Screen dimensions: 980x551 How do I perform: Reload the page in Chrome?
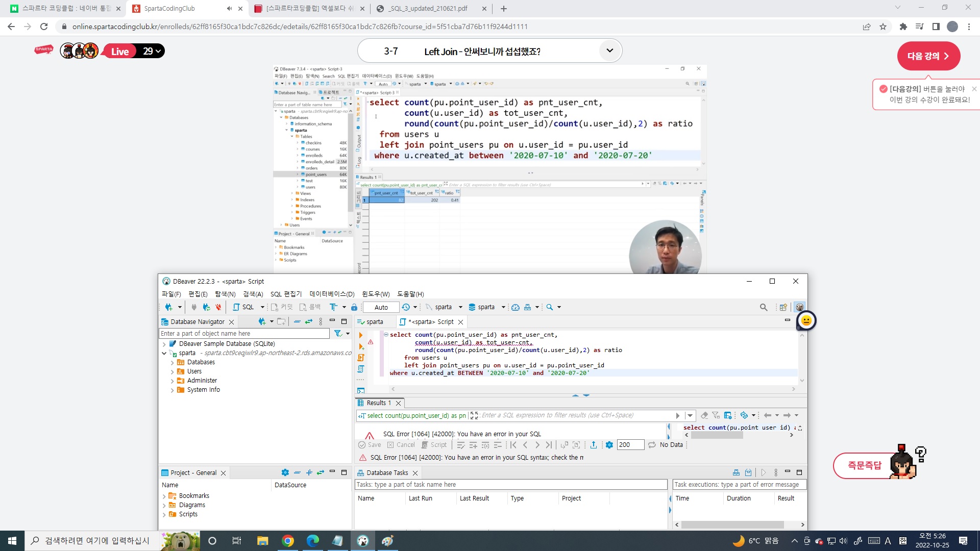coord(44,27)
